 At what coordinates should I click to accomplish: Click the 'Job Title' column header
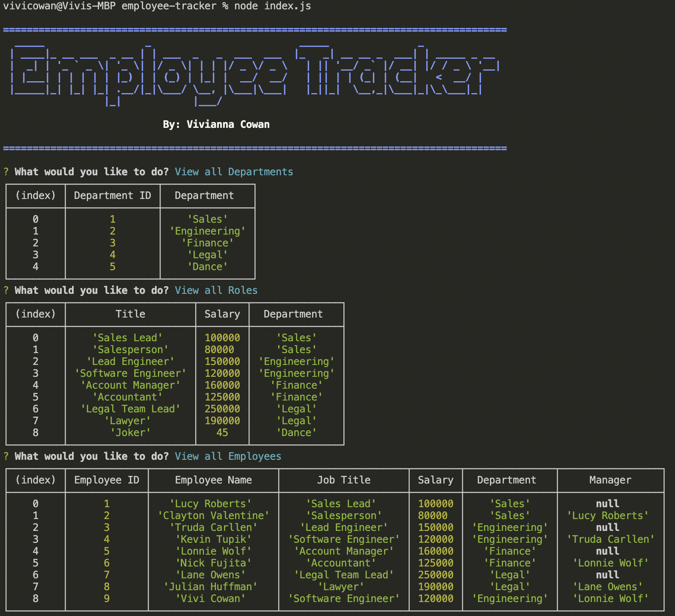344,480
